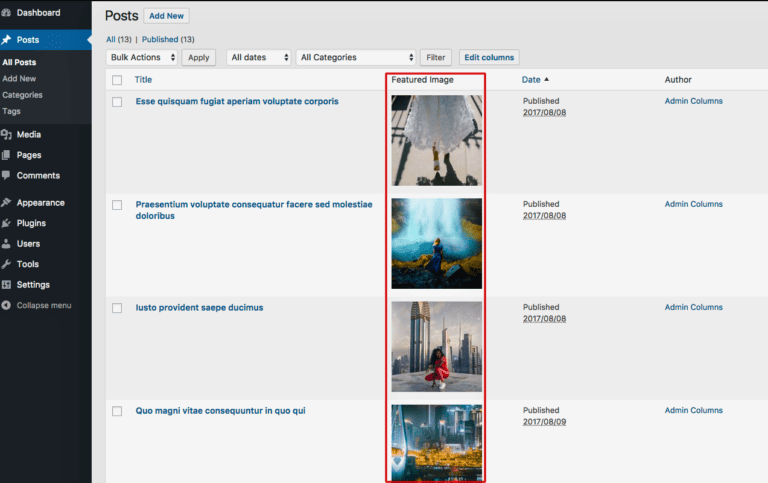Check the box for Esse quisquam post
Screen dimensions: 768x483
(117, 102)
